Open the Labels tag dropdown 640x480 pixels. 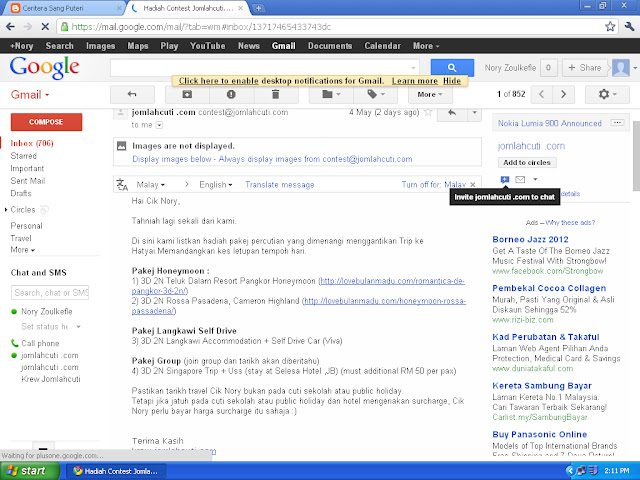pos(376,95)
